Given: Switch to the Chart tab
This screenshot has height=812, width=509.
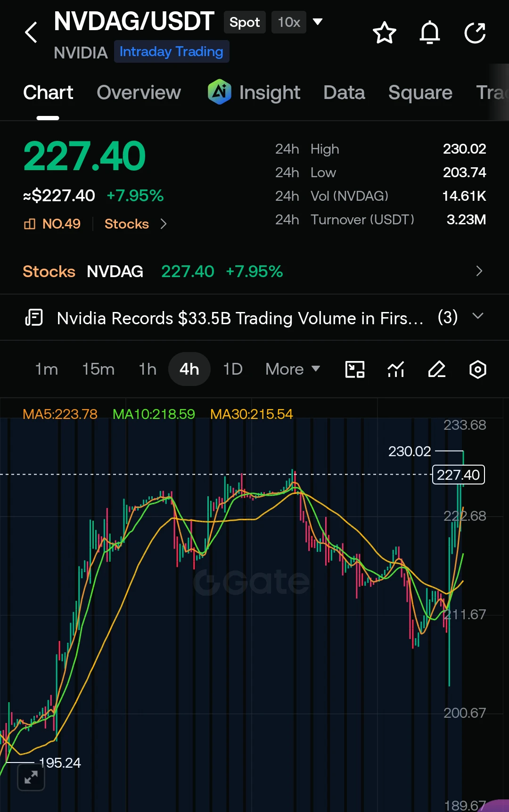Looking at the screenshot, I should [48, 92].
